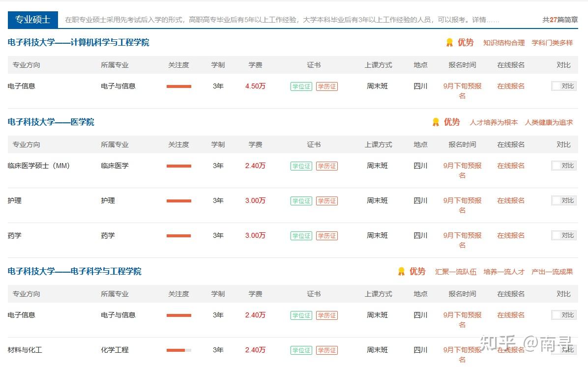Screen dimensions: 588x367
Task: Click 9月下旬预报名 in 临床医学硕士 row
Action: pos(462,170)
